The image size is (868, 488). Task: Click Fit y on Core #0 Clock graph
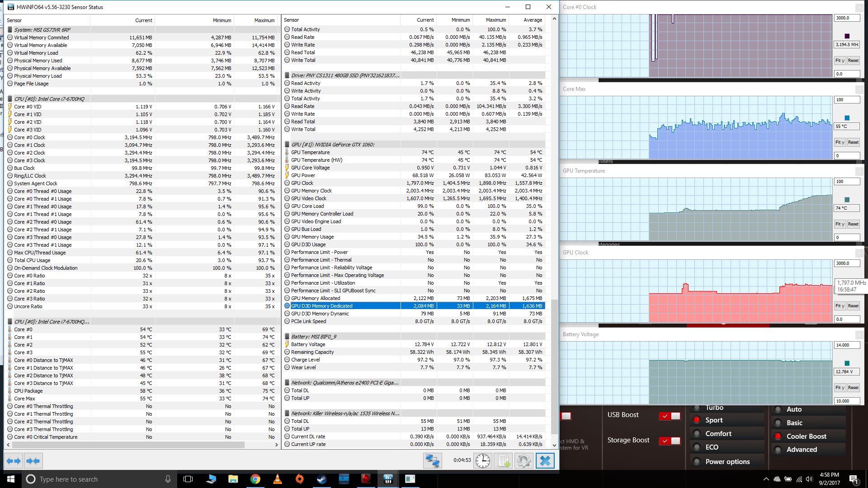coord(840,61)
